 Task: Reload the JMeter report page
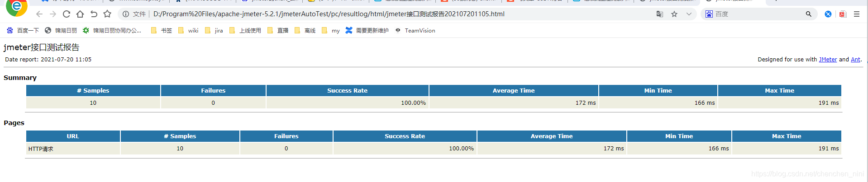coord(67,14)
